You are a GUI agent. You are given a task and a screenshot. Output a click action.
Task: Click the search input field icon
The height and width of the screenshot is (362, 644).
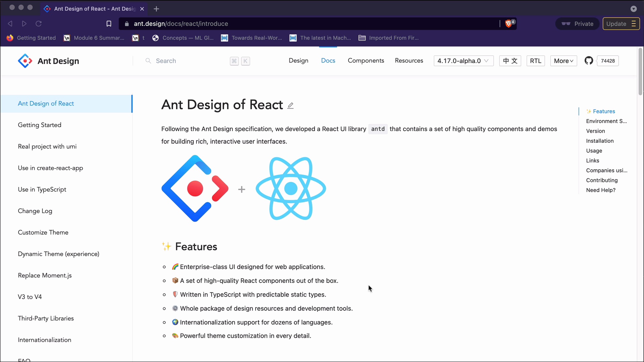tap(149, 61)
